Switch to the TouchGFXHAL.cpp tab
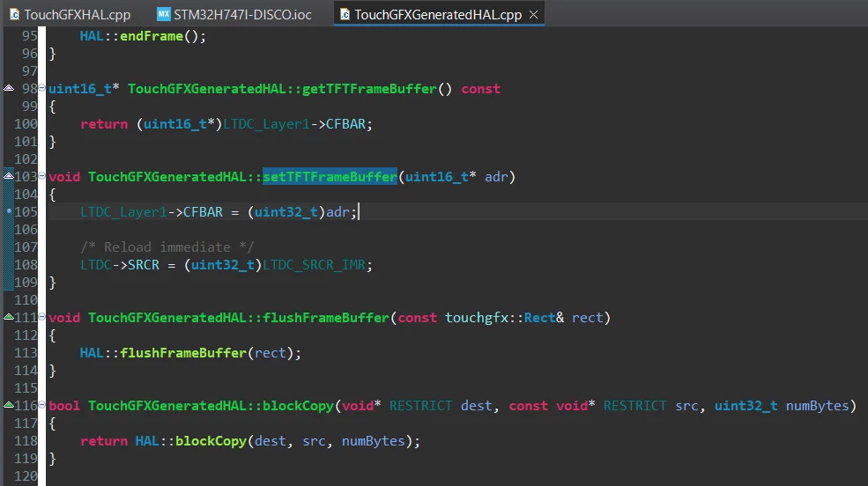Screen dimensions: 868x486 (70, 14)
